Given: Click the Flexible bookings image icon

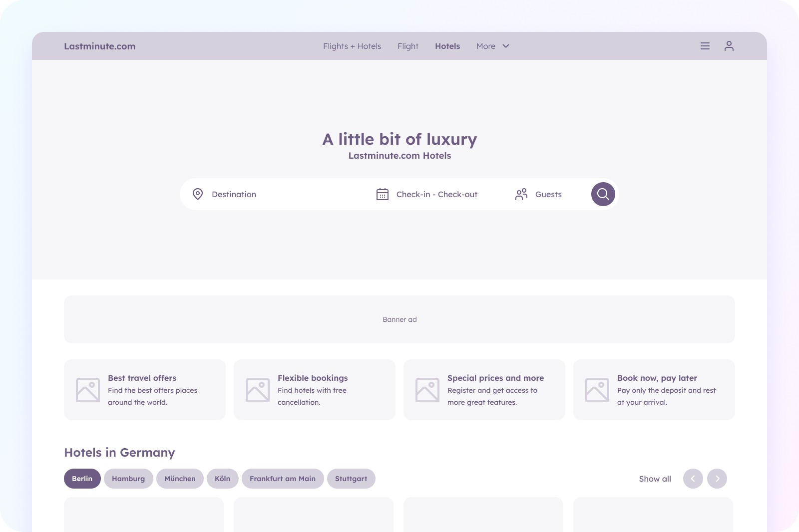Looking at the screenshot, I should click(258, 390).
